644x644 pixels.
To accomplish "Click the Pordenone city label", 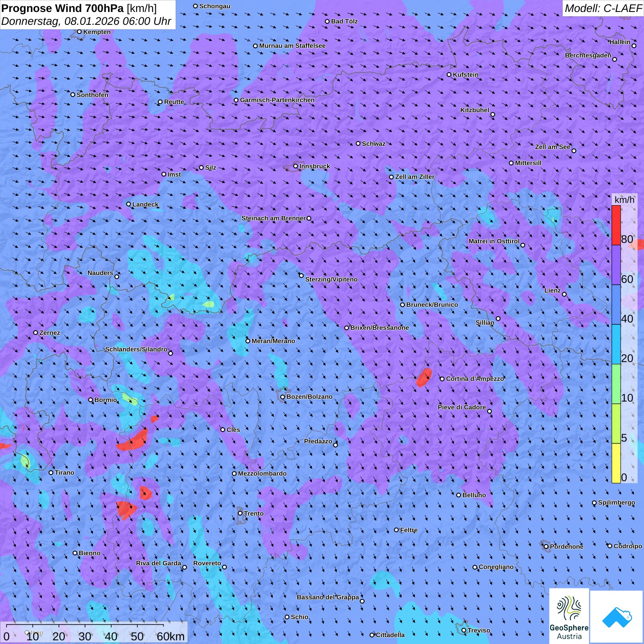I will pos(567,546).
